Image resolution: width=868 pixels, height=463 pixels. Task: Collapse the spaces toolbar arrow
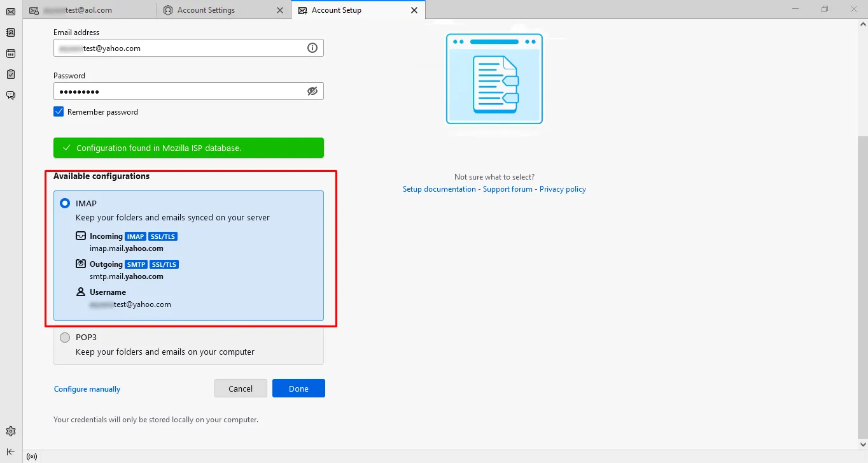(11, 452)
